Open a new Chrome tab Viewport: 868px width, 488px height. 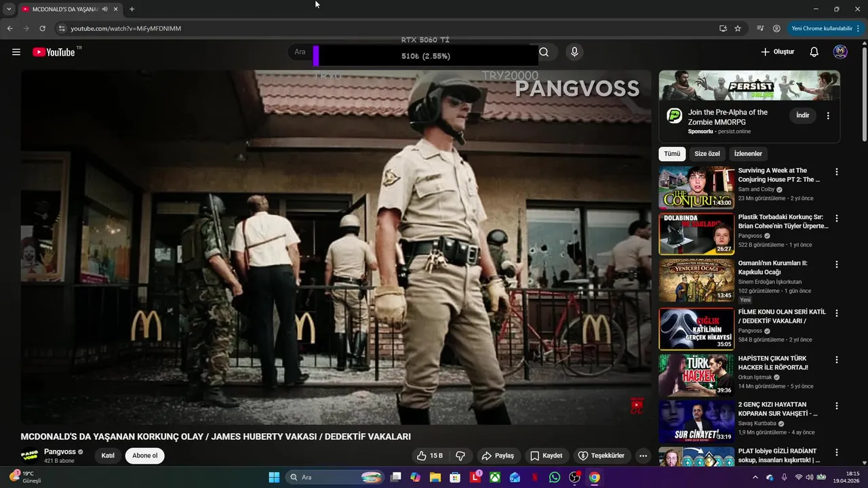(x=132, y=9)
